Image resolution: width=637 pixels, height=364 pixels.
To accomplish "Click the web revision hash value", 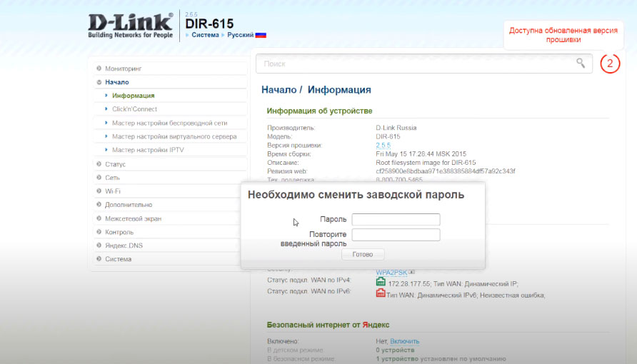I will point(445,171).
